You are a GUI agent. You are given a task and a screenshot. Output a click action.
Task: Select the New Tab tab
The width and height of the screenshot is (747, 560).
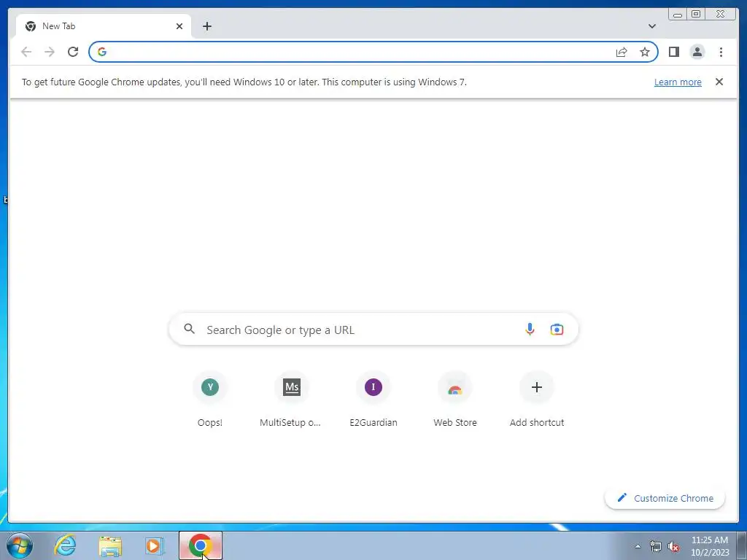[x=104, y=26]
